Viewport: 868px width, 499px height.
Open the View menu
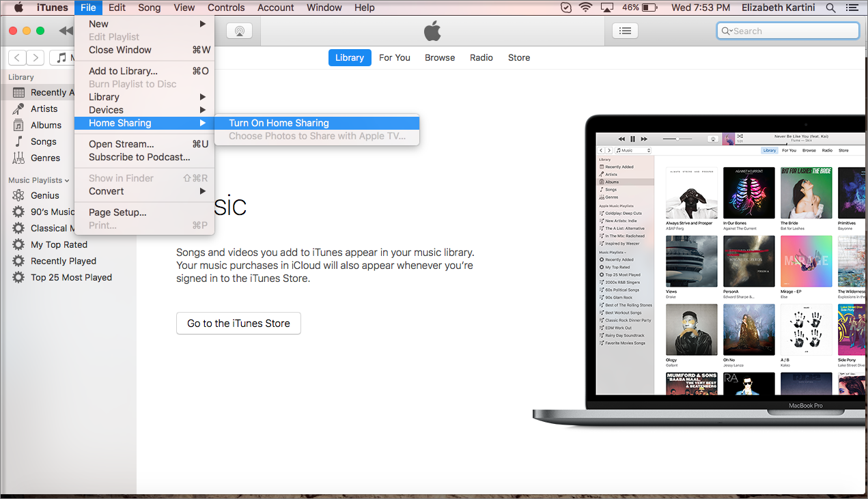click(184, 8)
